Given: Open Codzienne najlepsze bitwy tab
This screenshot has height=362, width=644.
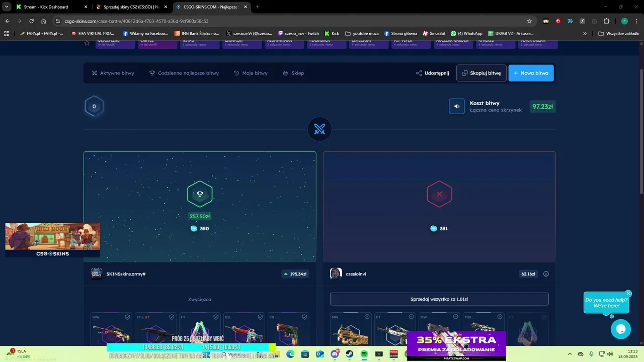Looking at the screenshot, I should (184, 73).
